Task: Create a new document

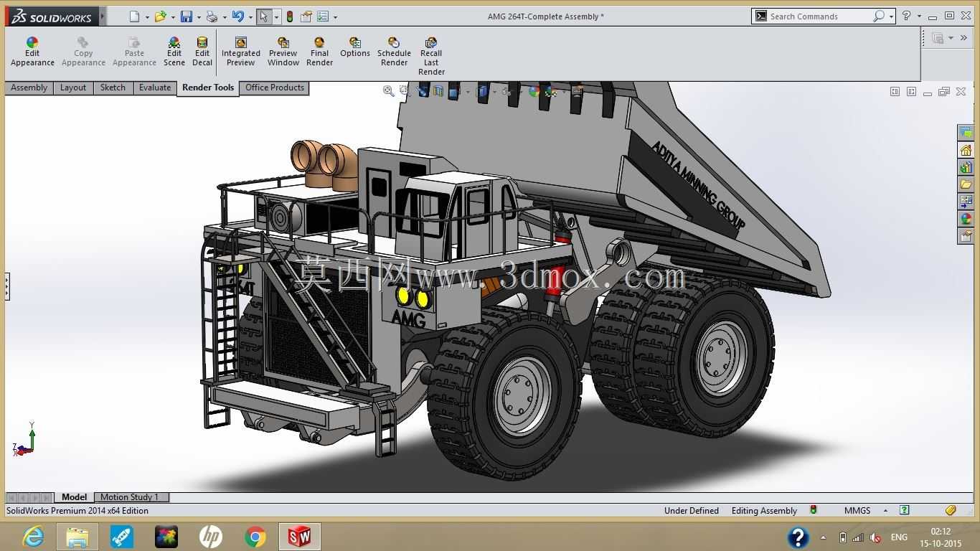Action: 134,17
